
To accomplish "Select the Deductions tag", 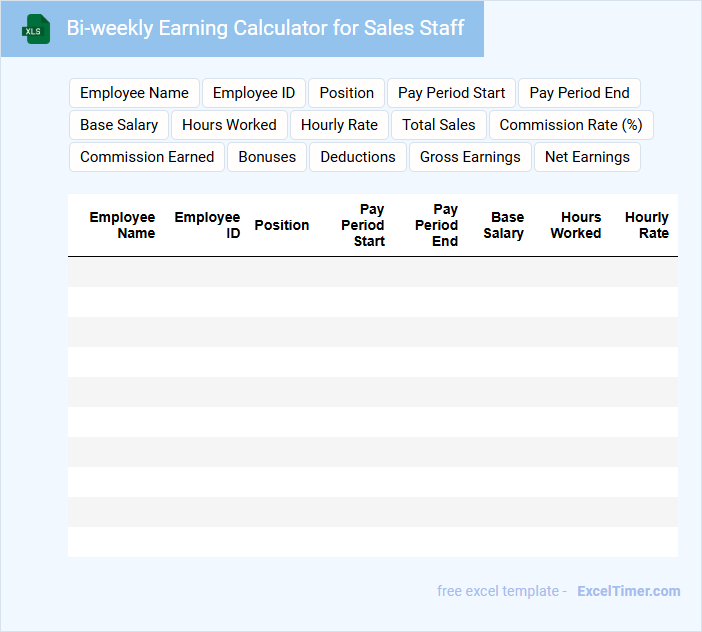I will tap(358, 157).
